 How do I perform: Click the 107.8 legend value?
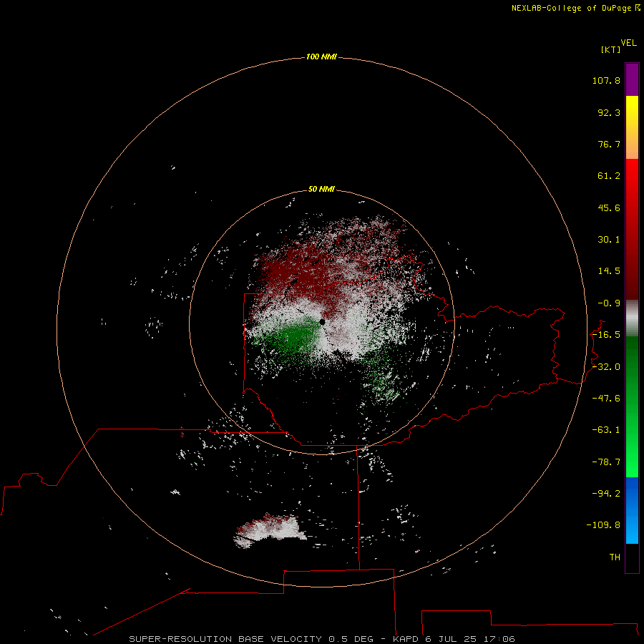pyautogui.click(x=606, y=80)
